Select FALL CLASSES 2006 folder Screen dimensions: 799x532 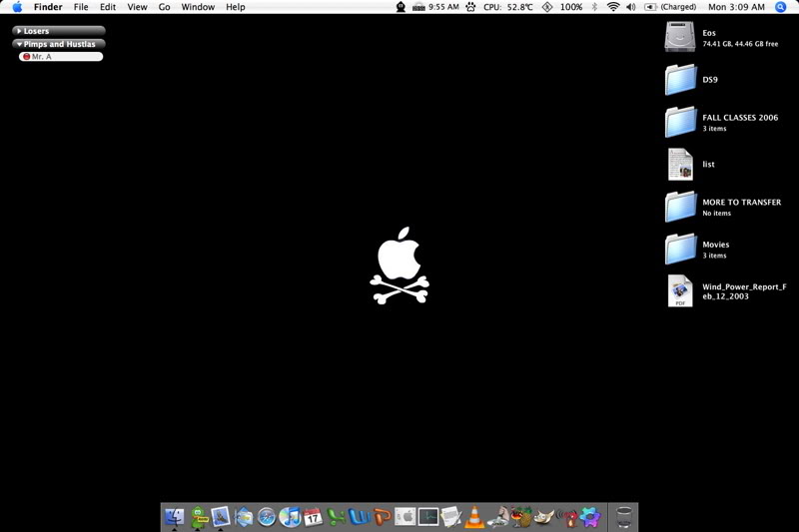coord(680,122)
